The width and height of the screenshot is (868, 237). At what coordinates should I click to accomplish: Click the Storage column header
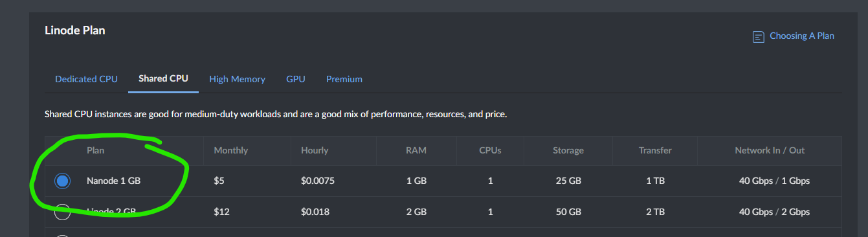click(568, 150)
